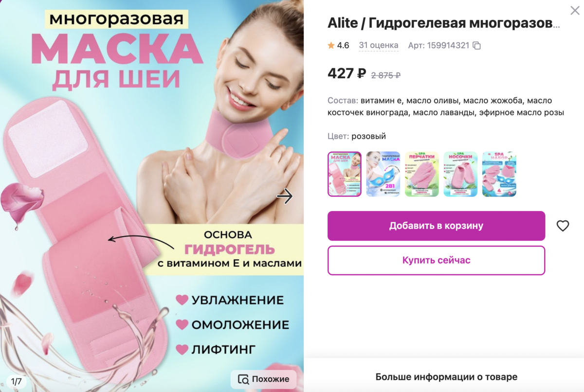Pick the SPA набор set variant
The image size is (584, 392).
pyautogui.click(x=499, y=174)
